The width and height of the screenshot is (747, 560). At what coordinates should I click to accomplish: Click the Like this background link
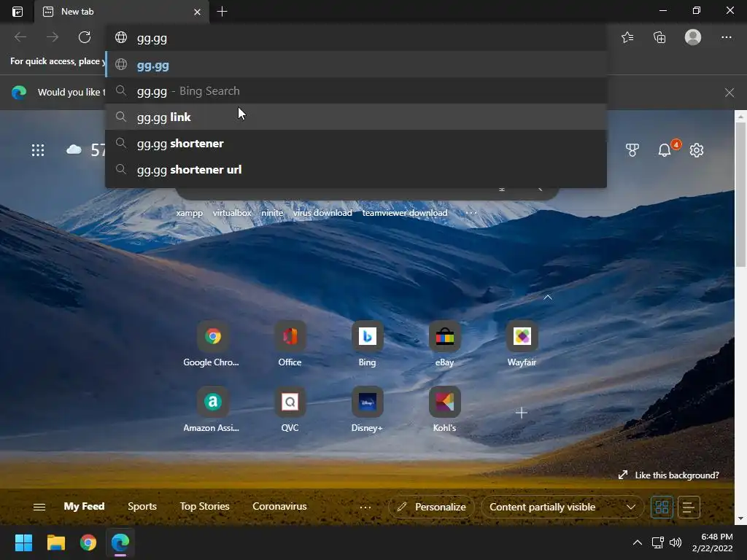tap(669, 475)
